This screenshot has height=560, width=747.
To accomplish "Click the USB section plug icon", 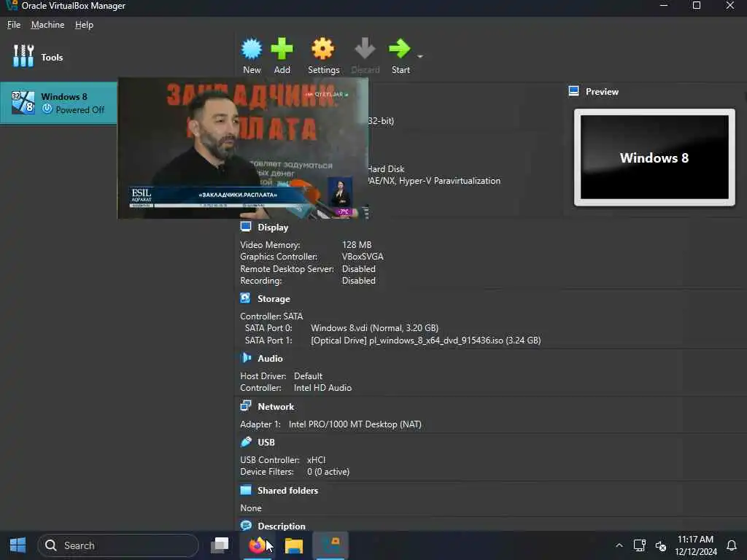I will (x=246, y=441).
